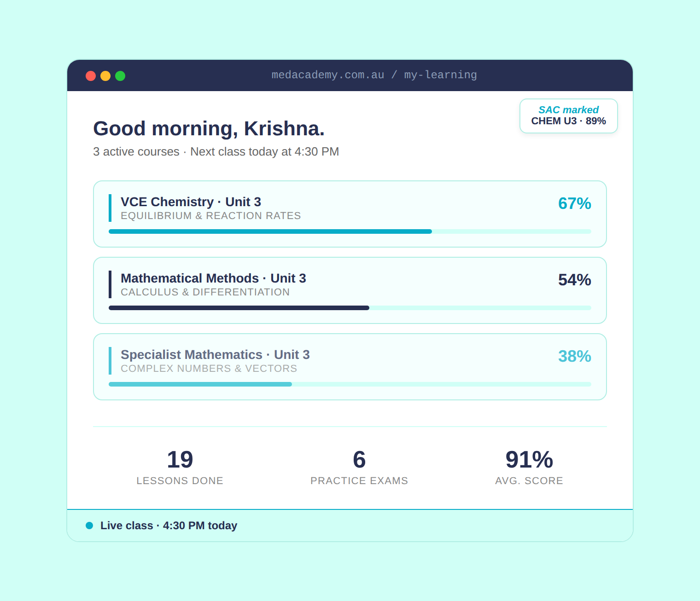Viewport: 700px width, 601px height.
Task: Open the Mathematical Methods Unit 3 course
Action: click(x=213, y=278)
